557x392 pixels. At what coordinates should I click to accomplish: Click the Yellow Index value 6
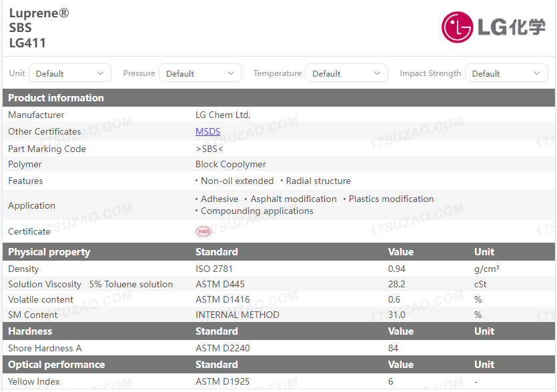coord(390,381)
